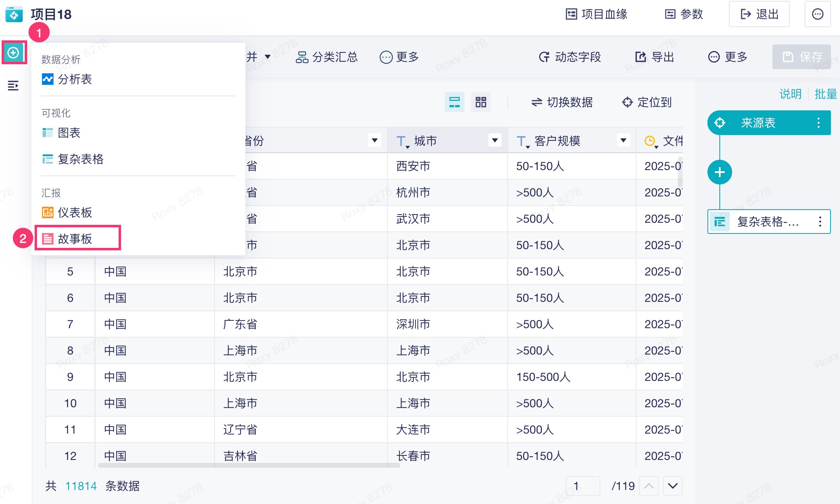Click 切换数据 to switch data
The width and height of the screenshot is (840, 504).
coord(562,102)
